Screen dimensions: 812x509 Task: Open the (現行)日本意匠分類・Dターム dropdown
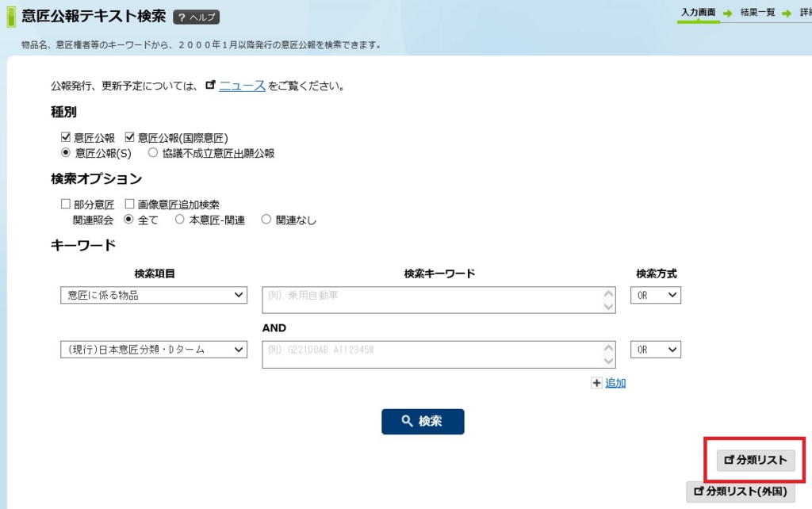[x=154, y=350]
